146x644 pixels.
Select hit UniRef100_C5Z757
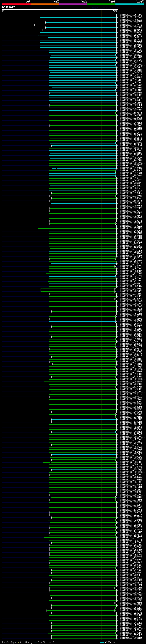[131, 42]
